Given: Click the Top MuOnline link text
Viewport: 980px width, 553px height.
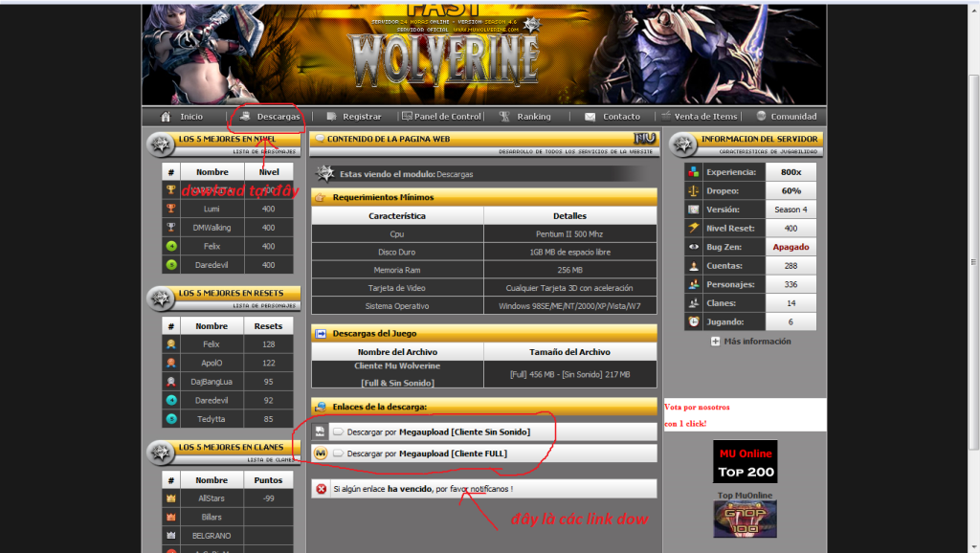Looking at the screenshot, I should click(745, 496).
